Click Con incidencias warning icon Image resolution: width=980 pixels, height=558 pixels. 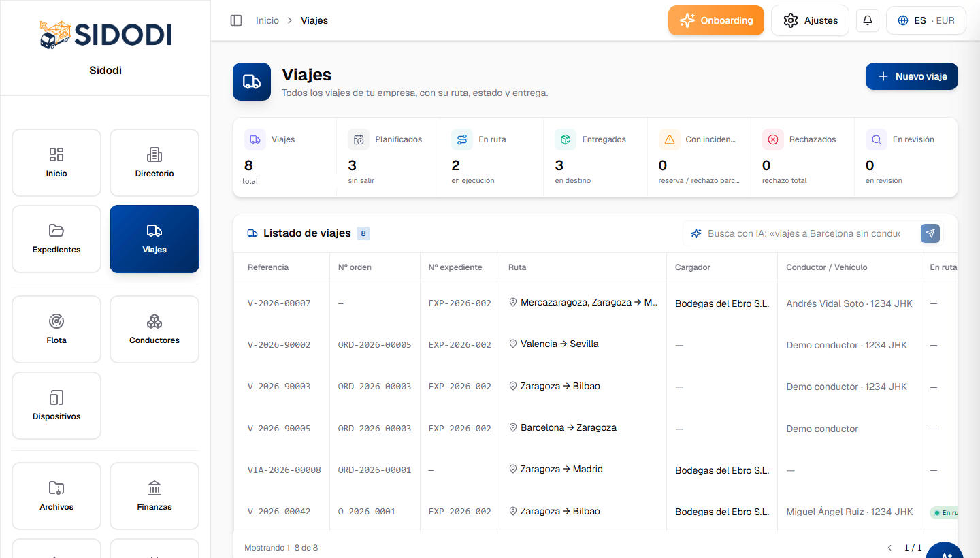click(670, 139)
